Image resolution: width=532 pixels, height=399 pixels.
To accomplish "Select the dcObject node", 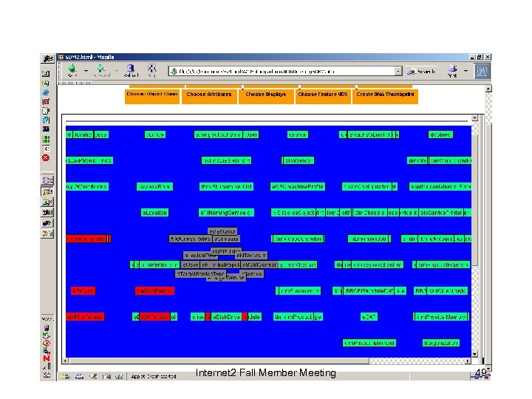I will (440, 134).
